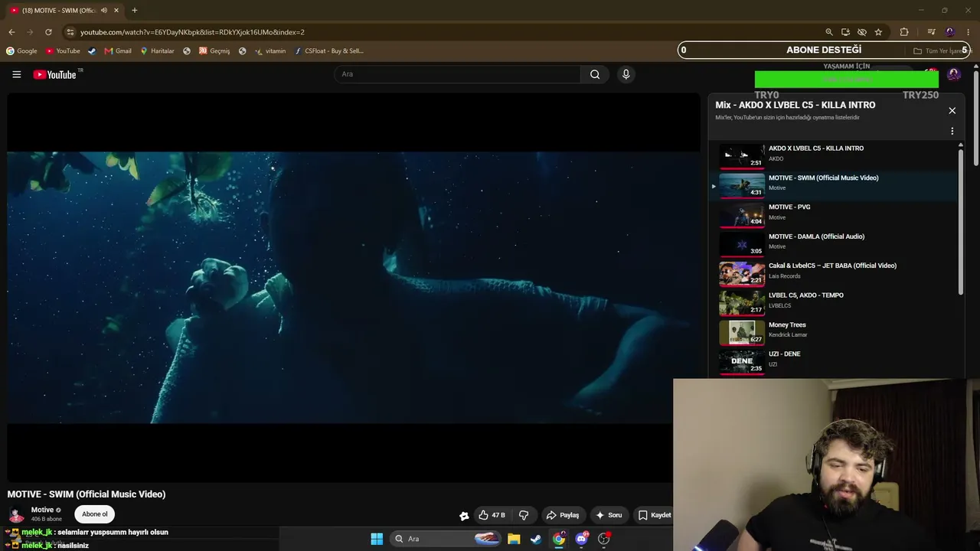The height and width of the screenshot is (551, 980).
Task: Open the Windows Start menu
Action: click(377, 539)
